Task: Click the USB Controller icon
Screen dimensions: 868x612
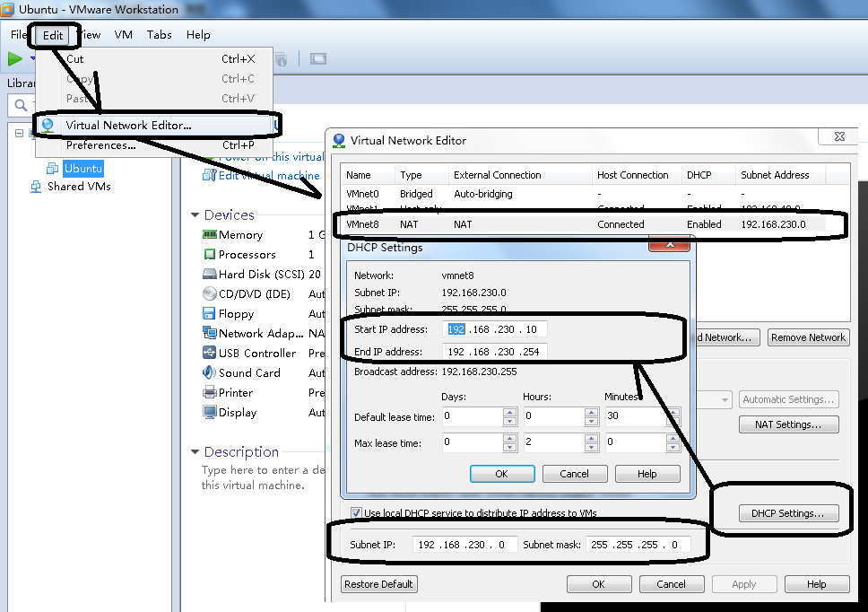Action: (x=210, y=354)
